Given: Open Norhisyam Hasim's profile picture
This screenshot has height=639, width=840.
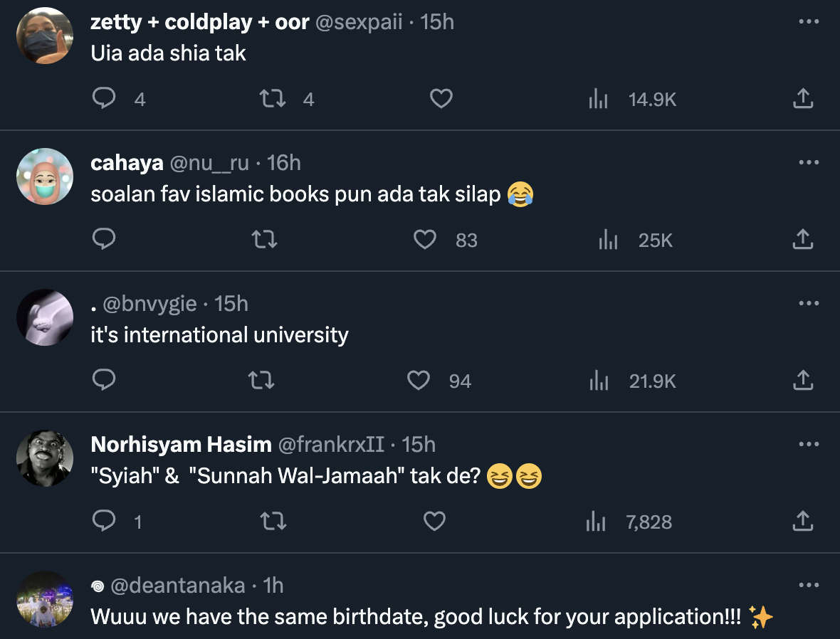Looking at the screenshot, I should (x=45, y=458).
